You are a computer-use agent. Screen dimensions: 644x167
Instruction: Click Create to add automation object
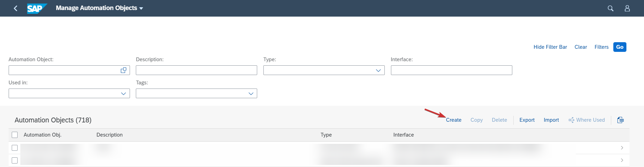(x=454, y=120)
